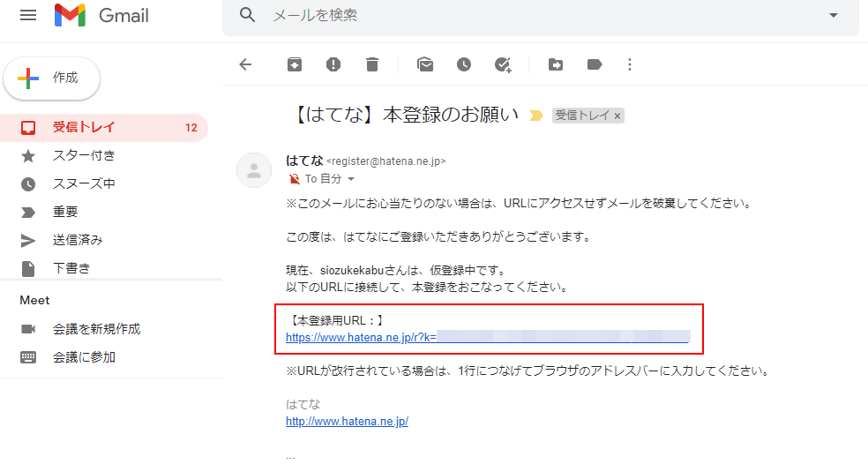Click the email subject 【はてな】本登録のお願い
Image resolution: width=868 pixels, height=464 pixels.
[405, 115]
